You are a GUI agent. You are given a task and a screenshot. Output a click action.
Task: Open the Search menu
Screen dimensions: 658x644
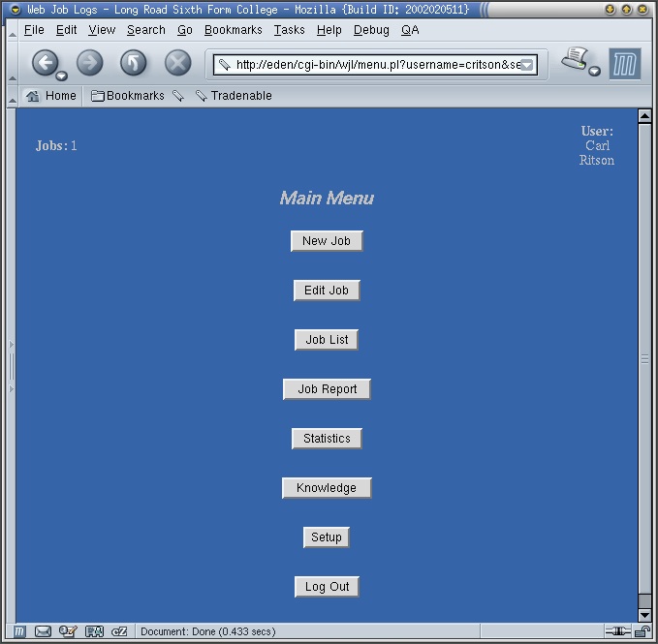(146, 30)
